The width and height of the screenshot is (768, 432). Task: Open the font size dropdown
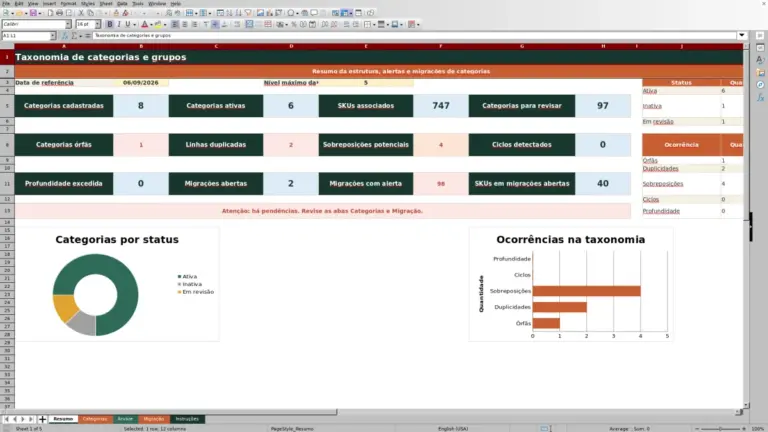(97, 24)
